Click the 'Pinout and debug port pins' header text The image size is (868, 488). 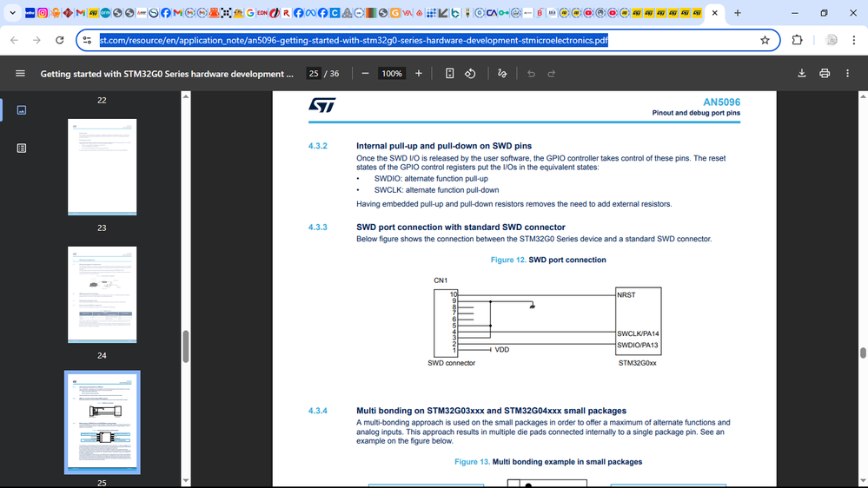coord(696,113)
